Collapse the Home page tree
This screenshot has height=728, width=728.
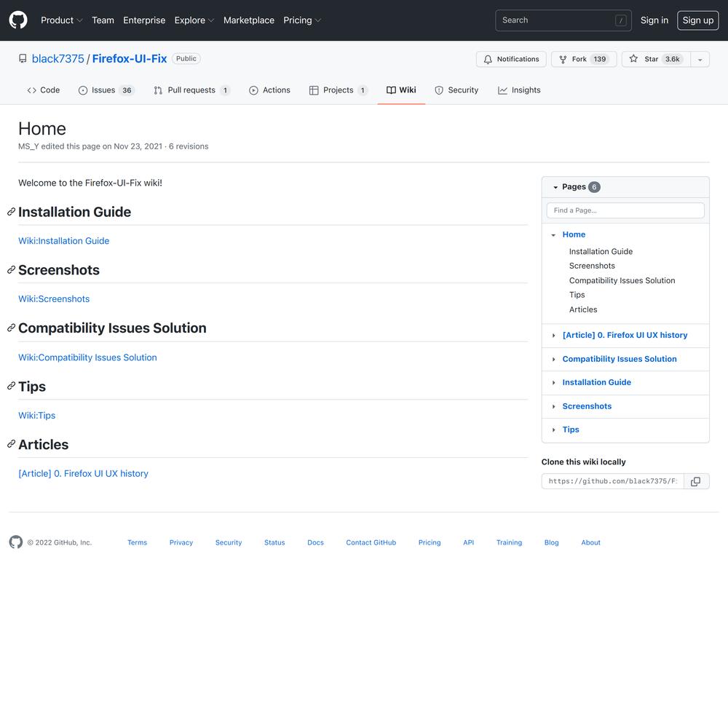tap(553, 235)
